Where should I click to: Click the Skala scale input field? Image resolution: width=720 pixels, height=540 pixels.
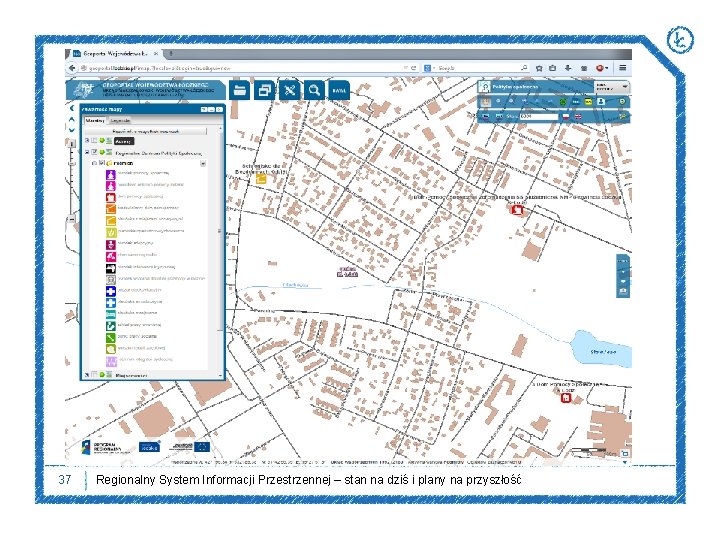[539, 117]
